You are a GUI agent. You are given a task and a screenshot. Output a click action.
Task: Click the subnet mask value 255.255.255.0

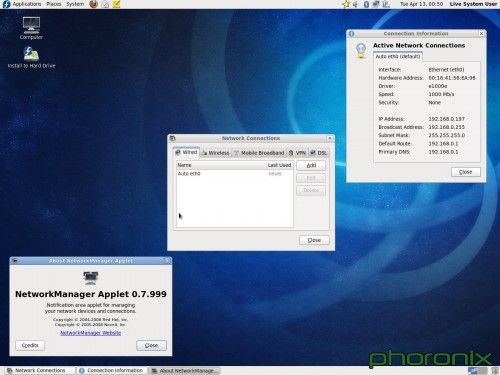[446, 135]
